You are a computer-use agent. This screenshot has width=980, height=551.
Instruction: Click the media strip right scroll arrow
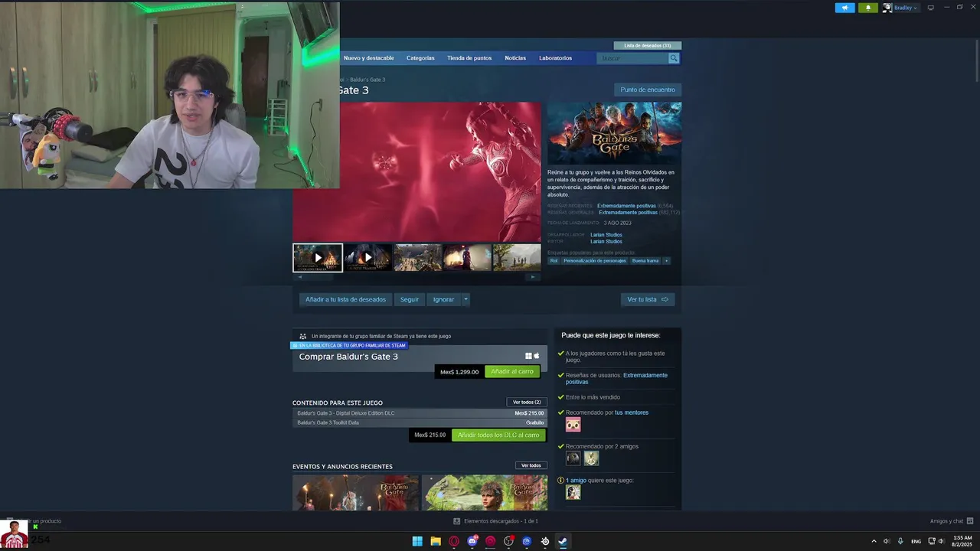[x=534, y=277]
